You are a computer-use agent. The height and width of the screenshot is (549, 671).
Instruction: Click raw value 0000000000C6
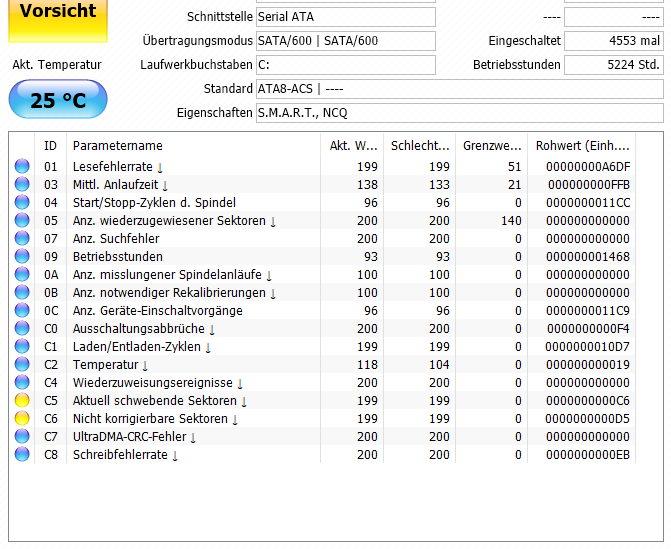(x=588, y=400)
